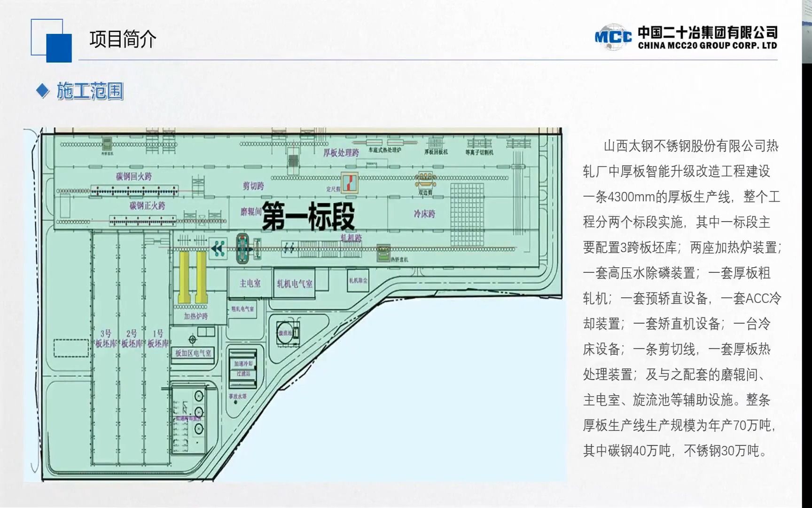
Task: Click the crosshair marker above 板加区电气室
Action: (192, 339)
